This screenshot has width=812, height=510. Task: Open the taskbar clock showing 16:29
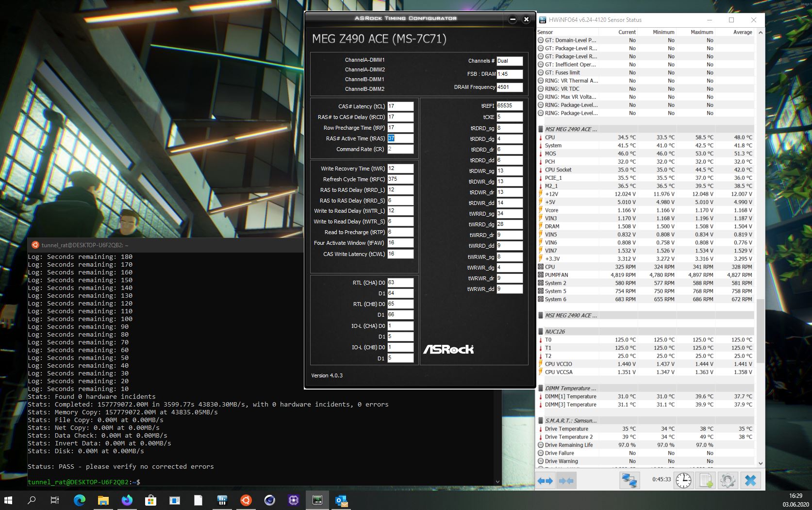(x=795, y=500)
